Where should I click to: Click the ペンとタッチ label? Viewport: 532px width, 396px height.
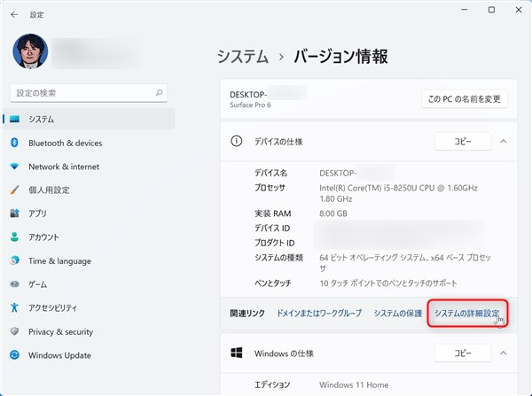coord(273,283)
